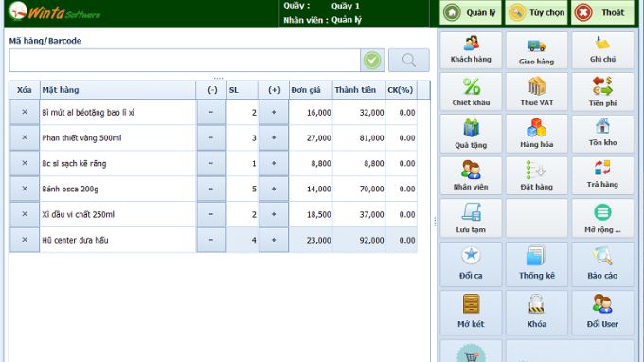Open the Thuế VAT tax settings
Image resolution: width=644 pixels, height=362 pixels.
pyautogui.click(x=536, y=92)
